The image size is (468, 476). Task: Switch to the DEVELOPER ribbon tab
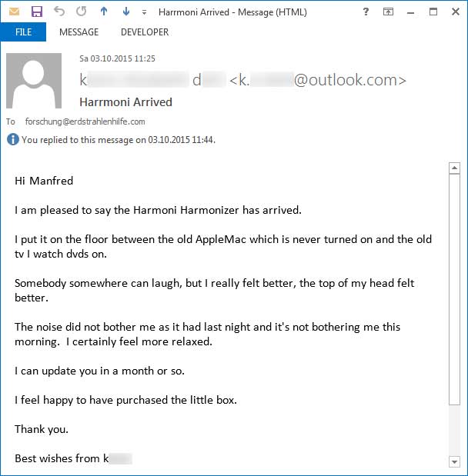tap(145, 32)
